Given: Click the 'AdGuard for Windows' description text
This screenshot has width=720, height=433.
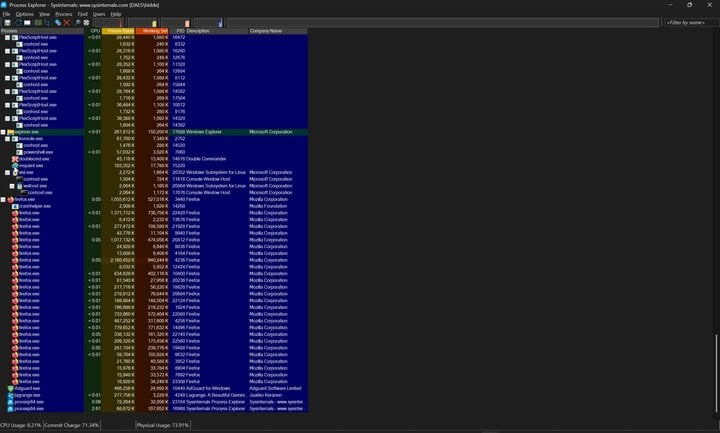Looking at the screenshot, I should point(208,388).
